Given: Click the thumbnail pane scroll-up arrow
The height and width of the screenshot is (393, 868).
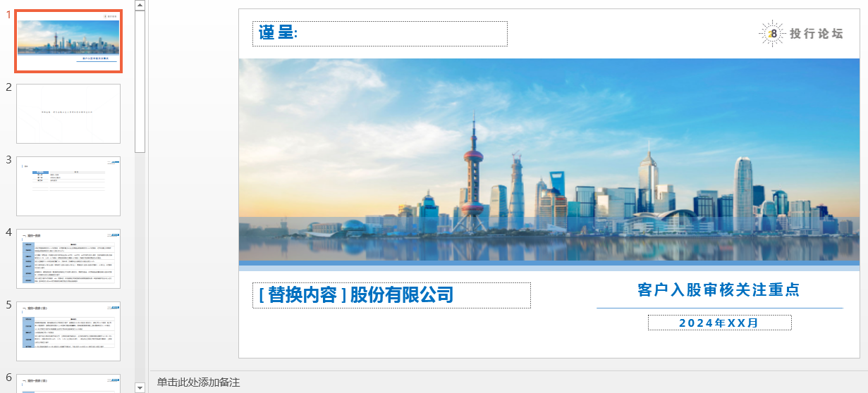Looking at the screenshot, I should [x=140, y=5].
